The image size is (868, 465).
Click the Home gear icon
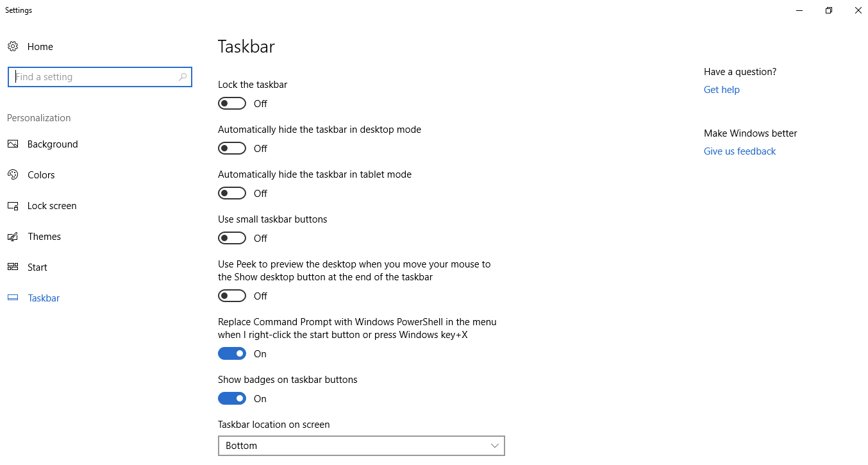point(13,46)
